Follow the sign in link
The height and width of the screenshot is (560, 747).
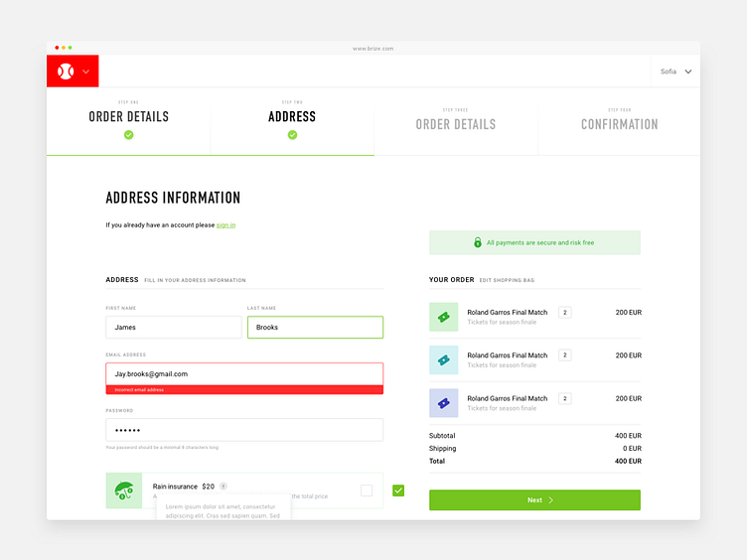[x=225, y=225]
